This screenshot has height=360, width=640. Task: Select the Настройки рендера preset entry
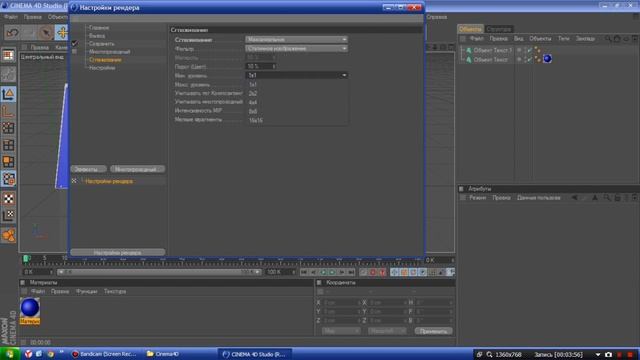point(109,181)
